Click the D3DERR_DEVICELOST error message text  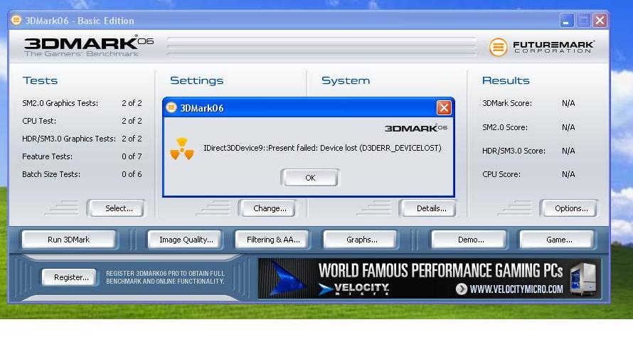coord(322,148)
